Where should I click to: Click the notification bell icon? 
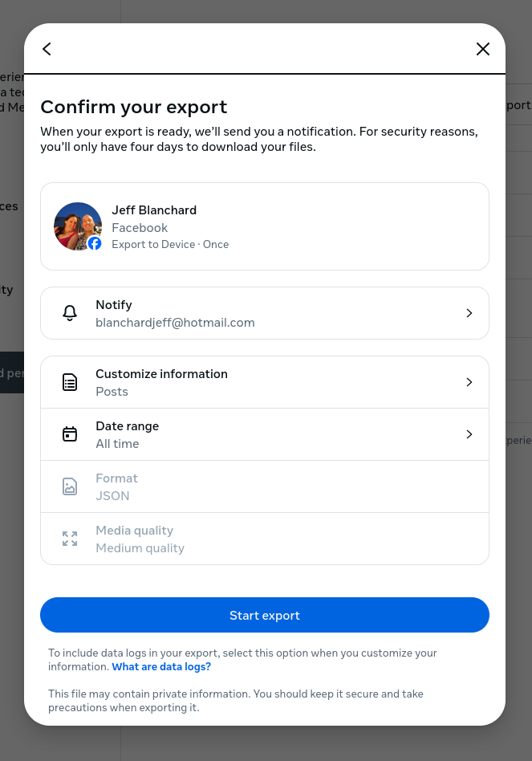tap(70, 313)
